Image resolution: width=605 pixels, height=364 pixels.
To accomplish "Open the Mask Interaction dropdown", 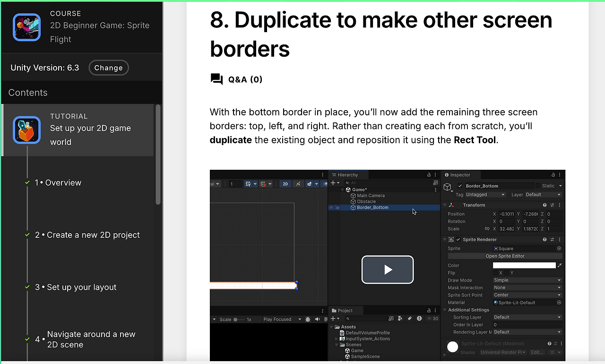I will pos(527,287).
